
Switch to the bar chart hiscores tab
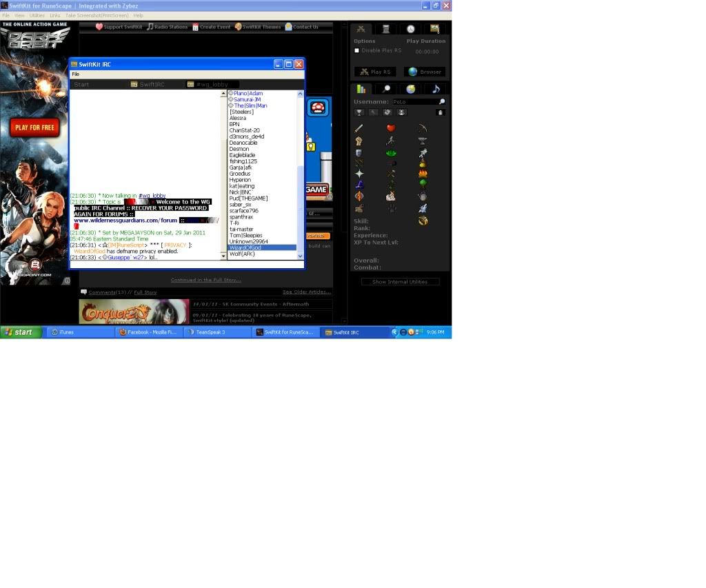pos(361,89)
